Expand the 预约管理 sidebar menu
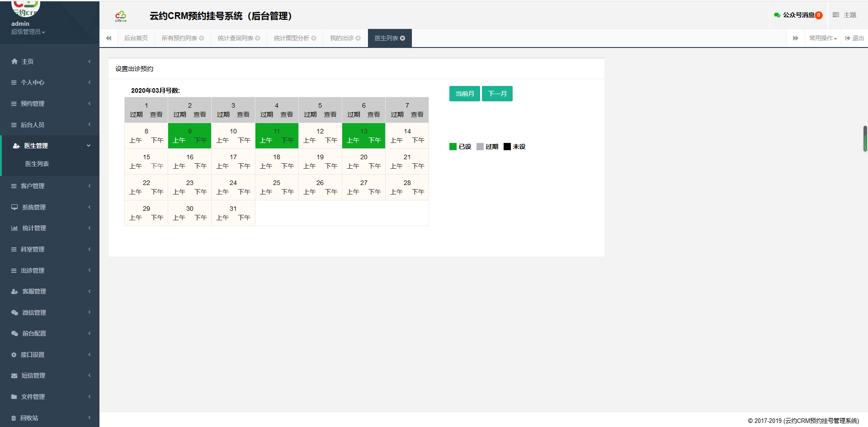This screenshot has width=868, height=427. [33, 104]
